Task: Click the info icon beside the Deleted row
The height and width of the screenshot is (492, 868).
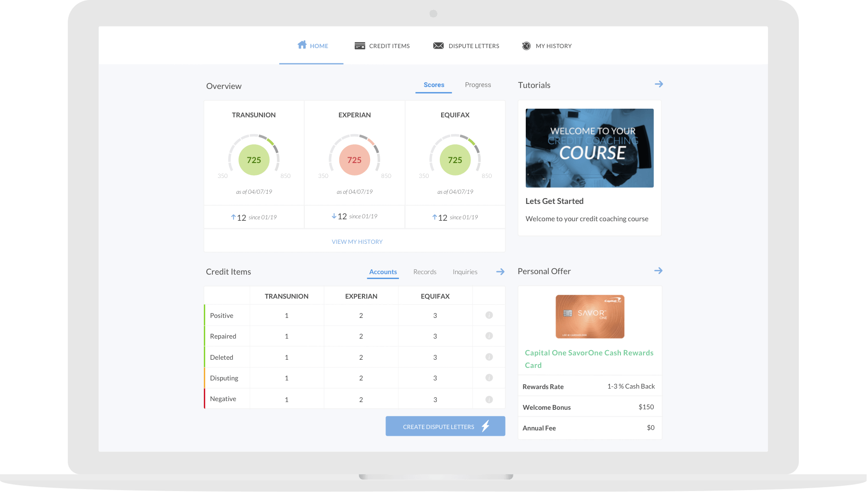Action: coord(489,357)
